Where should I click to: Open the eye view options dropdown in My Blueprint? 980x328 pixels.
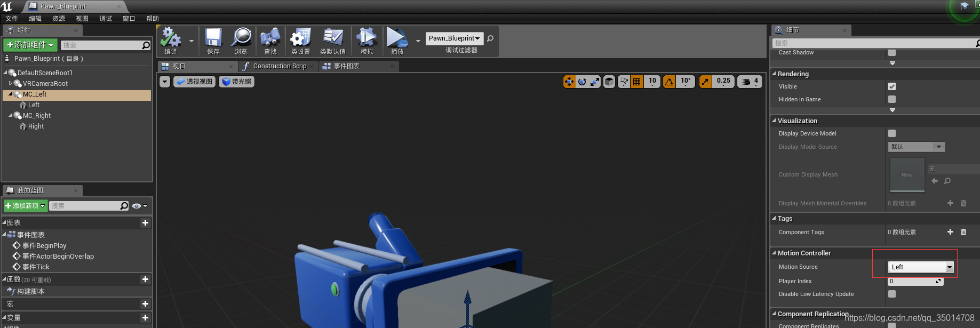click(x=139, y=206)
